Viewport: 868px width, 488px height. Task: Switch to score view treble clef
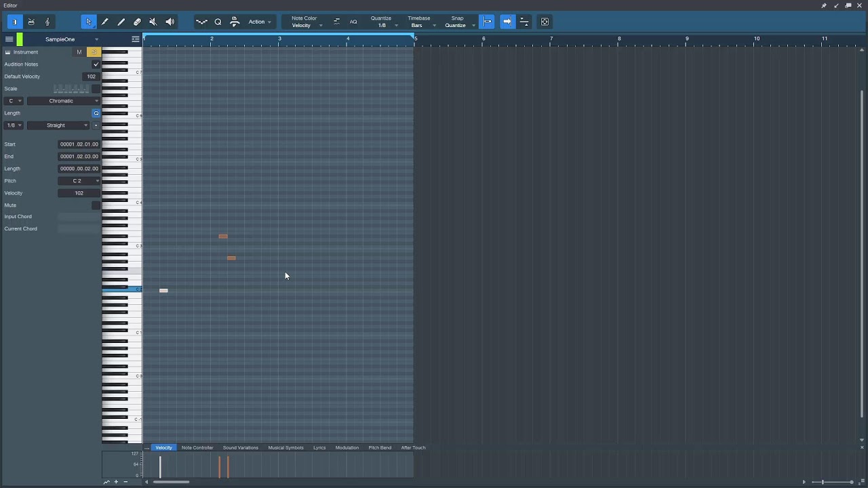point(47,22)
